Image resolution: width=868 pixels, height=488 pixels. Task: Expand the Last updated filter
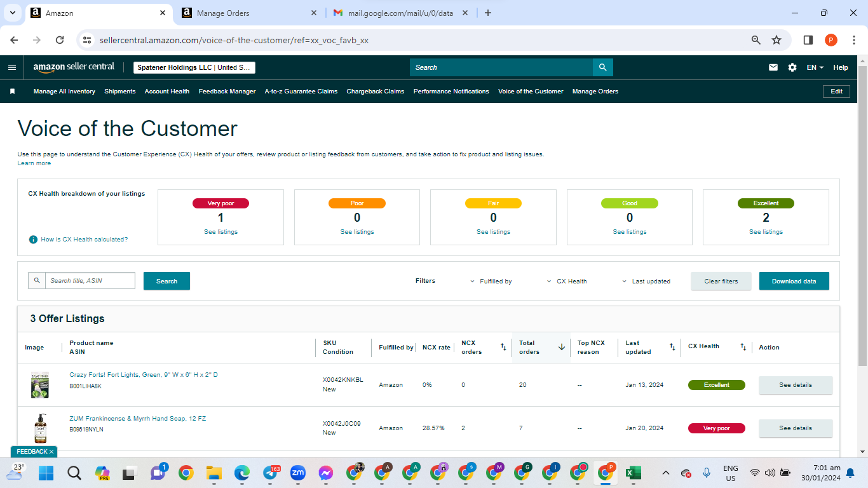click(646, 281)
